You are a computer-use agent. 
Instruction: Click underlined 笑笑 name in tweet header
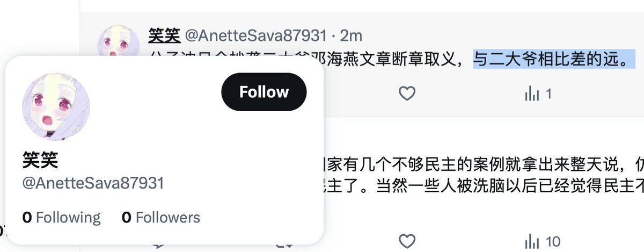[164, 36]
